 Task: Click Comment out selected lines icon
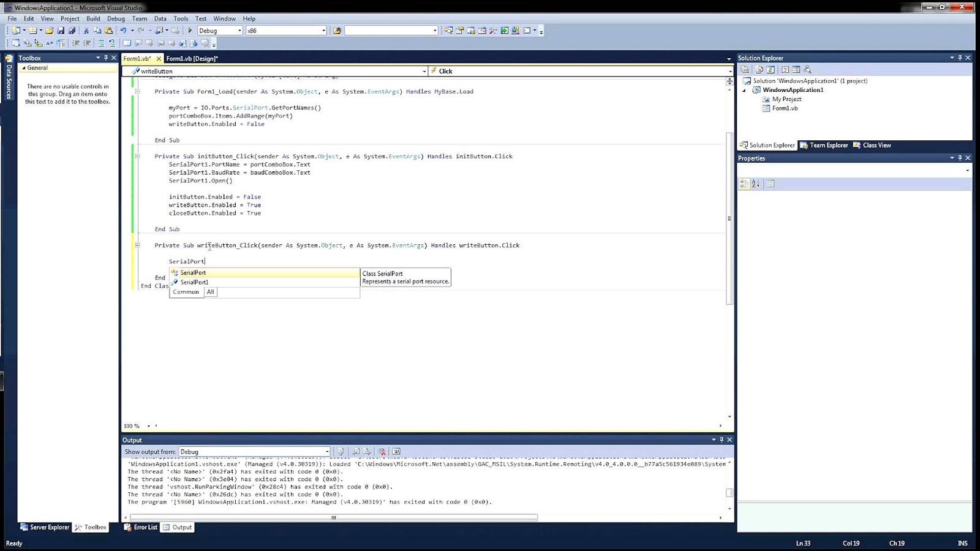click(x=101, y=43)
